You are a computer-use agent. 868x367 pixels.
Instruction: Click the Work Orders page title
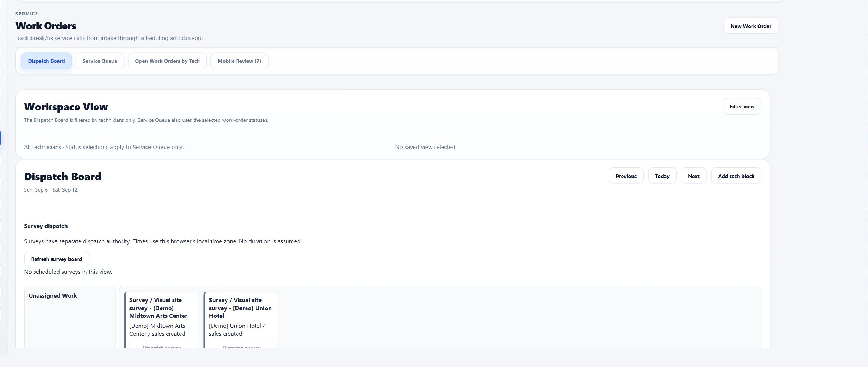tap(46, 26)
